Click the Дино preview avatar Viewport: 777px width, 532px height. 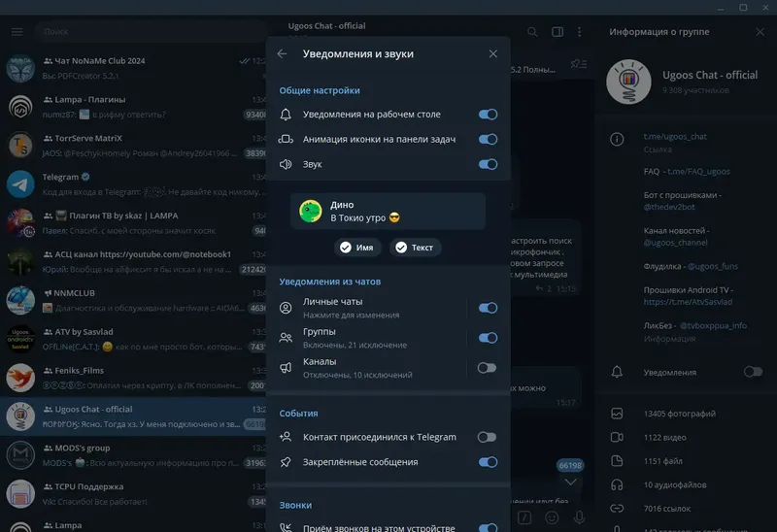[x=311, y=212]
